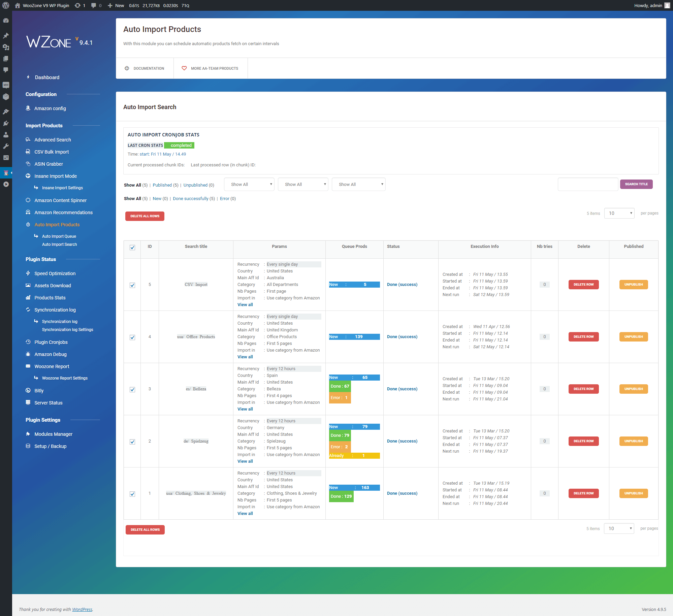673x616 pixels.
Task: Click the heart icon for AA-Team products
Action: (184, 68)
